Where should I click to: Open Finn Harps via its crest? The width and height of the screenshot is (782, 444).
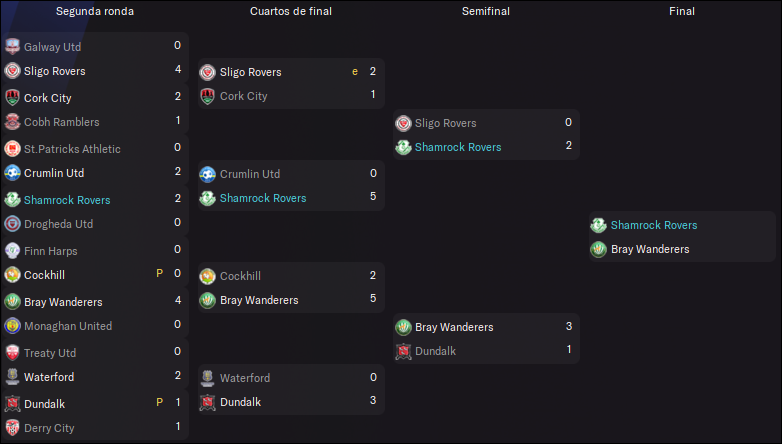click(12, 250)
